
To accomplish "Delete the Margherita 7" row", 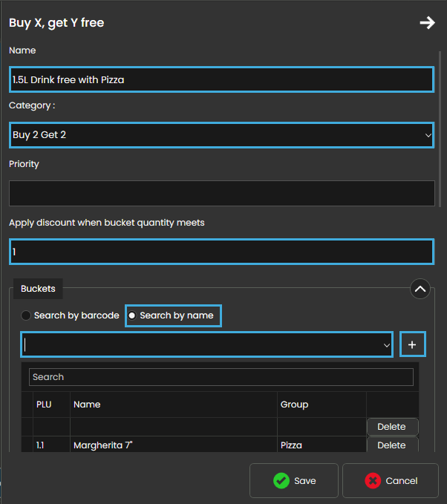I will (x=392, y=445).
